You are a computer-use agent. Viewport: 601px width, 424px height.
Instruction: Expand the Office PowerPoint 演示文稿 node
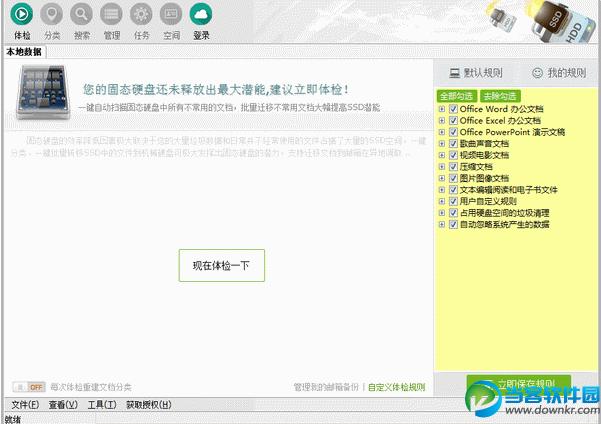(442, 132)
